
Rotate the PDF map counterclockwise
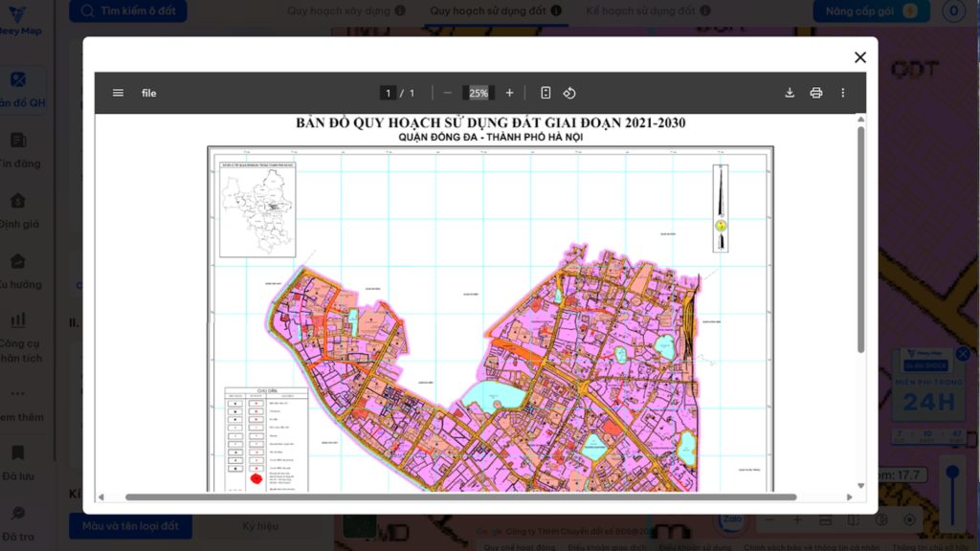pos(569,93)
